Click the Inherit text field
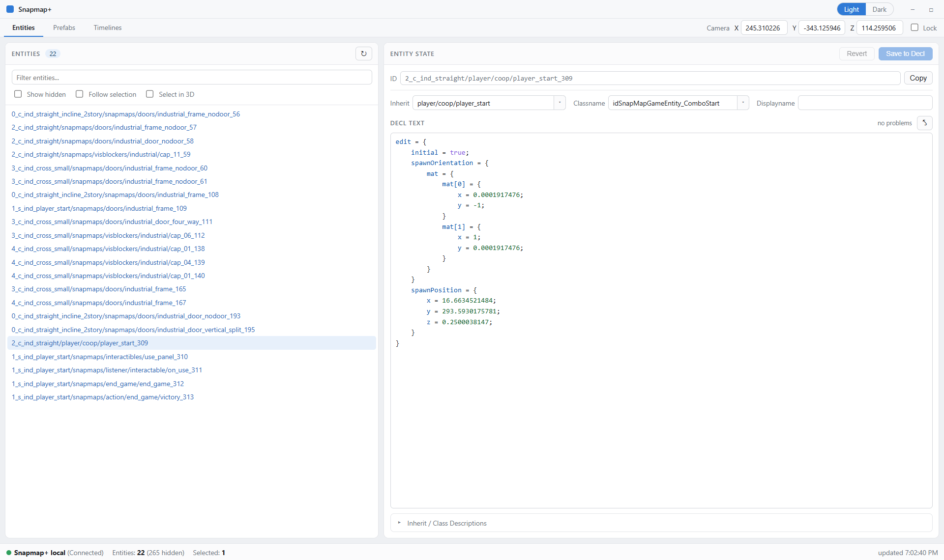 coord(483,103)
